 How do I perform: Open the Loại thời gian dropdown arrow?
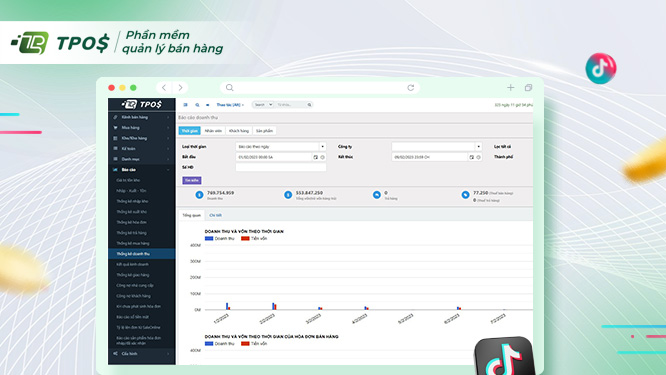323,147
